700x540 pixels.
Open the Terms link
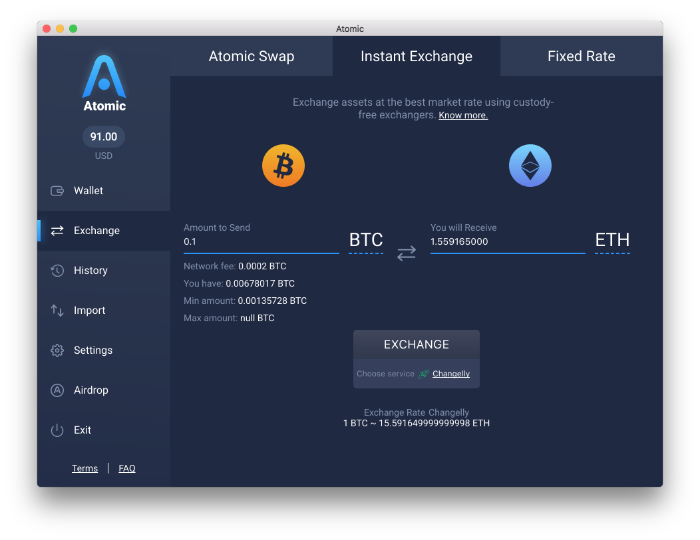pos(85,468)
